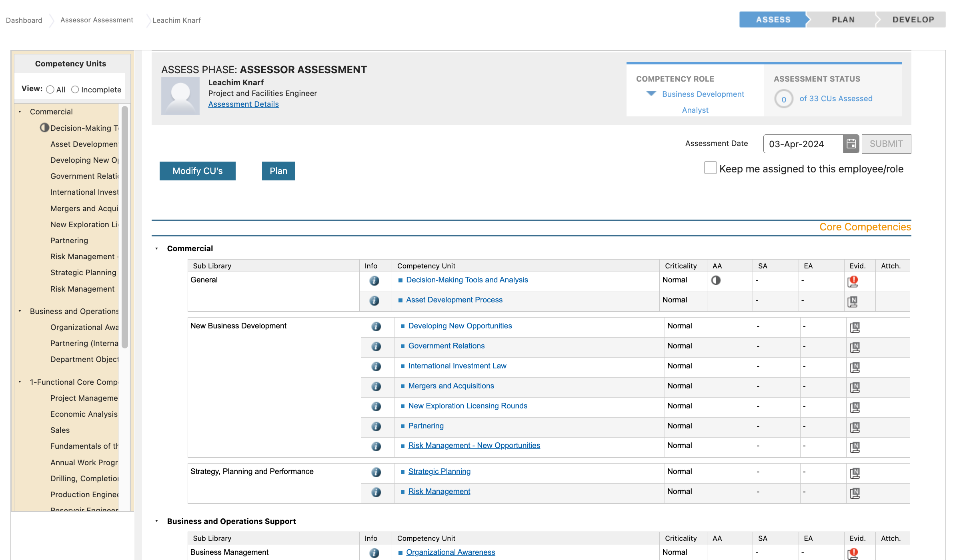
Task: Click the 0 of 33 CUs Assessed progress circle
Action: coord(783,98)
